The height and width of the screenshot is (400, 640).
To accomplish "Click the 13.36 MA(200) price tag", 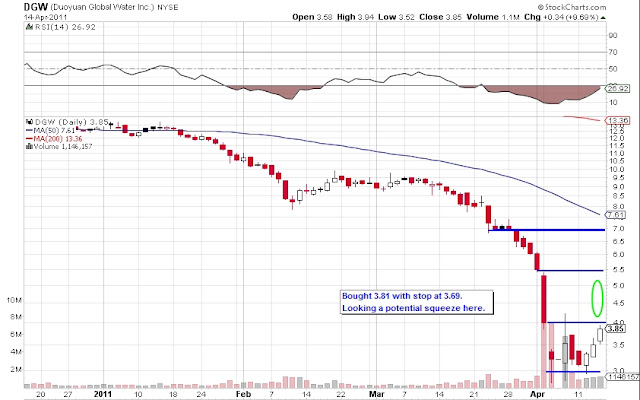I will pos(618,121).
